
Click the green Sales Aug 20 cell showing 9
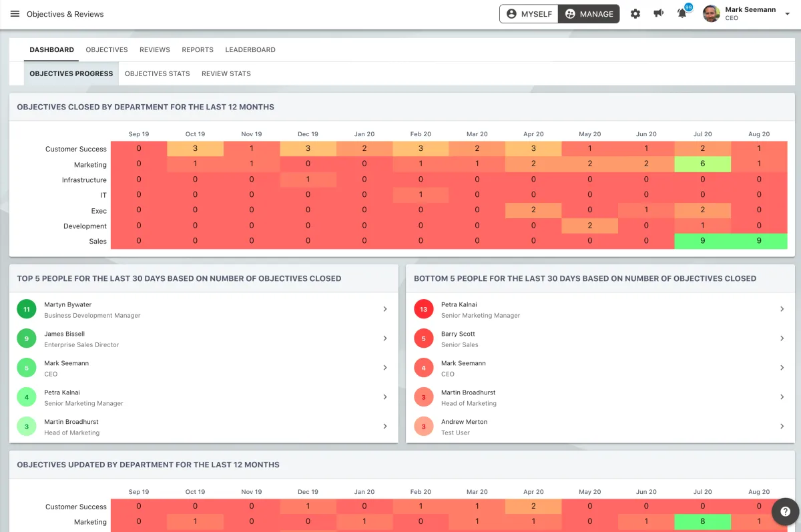[x=759, y=241]
